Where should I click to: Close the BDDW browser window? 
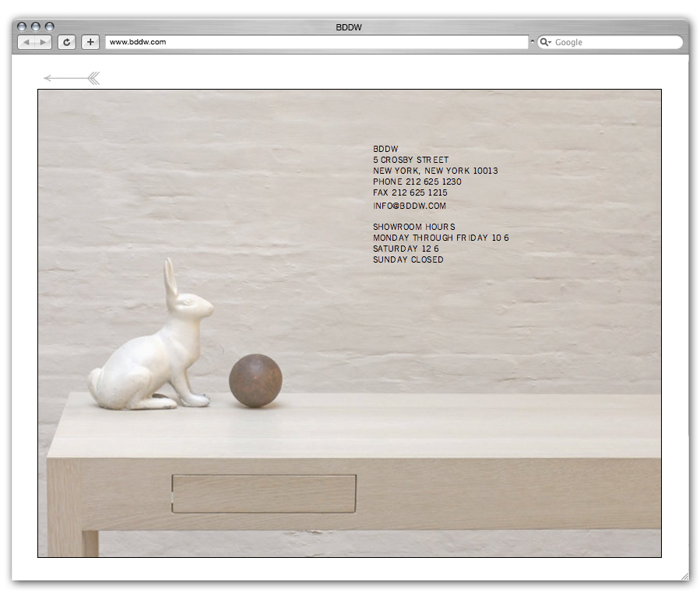(x=22, y=26)
